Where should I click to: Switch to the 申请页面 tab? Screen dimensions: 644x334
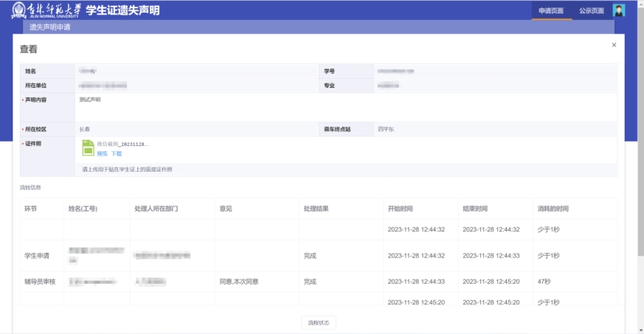pos(551,11)
